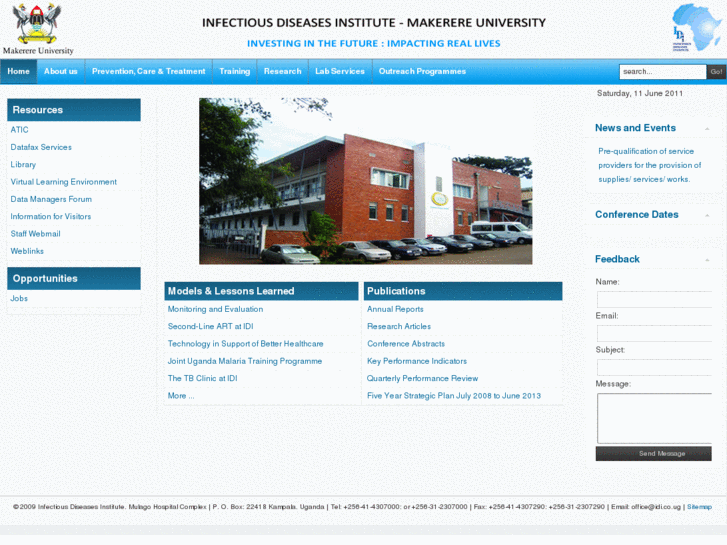Open Key Performance Indicators link
Viewport: 727px width, 545px height.
[x=417, y=361]
